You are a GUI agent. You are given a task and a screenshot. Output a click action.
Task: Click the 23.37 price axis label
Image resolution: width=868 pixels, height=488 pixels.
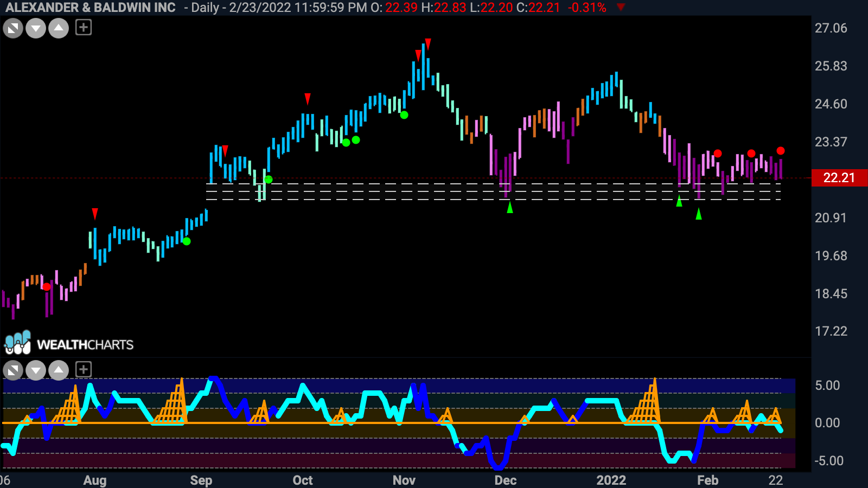(831, 142)
